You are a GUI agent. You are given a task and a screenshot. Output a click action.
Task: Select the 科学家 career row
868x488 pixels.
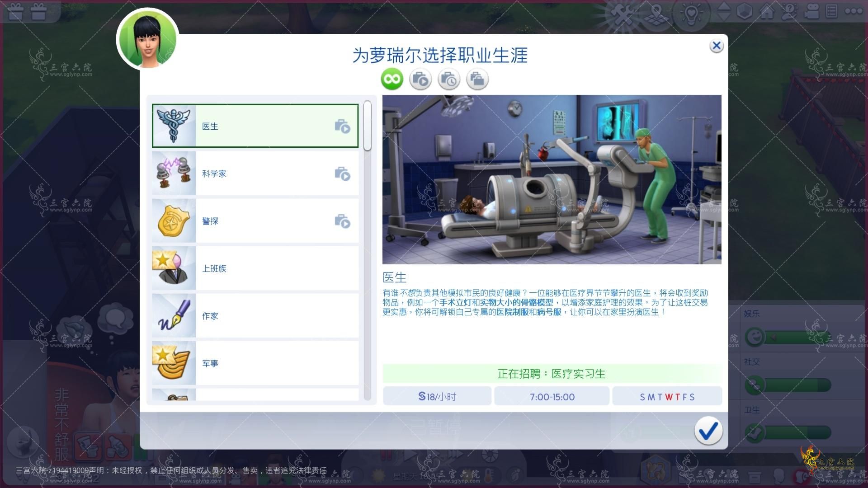click(255, 174)
